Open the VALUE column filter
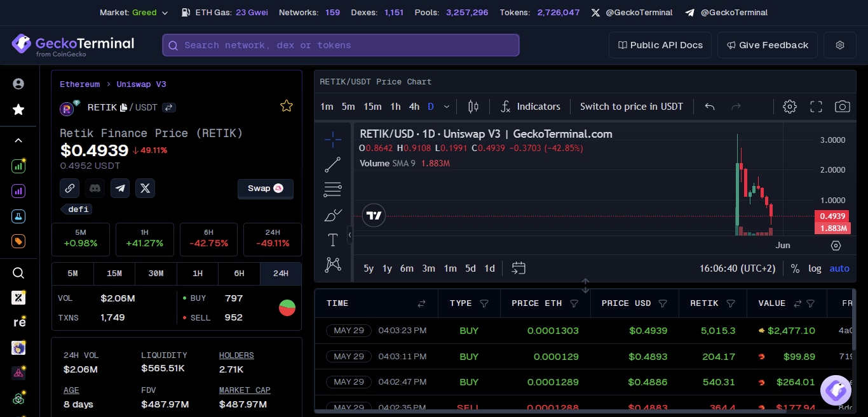This screenshot has width=868, height=417. 811,304
